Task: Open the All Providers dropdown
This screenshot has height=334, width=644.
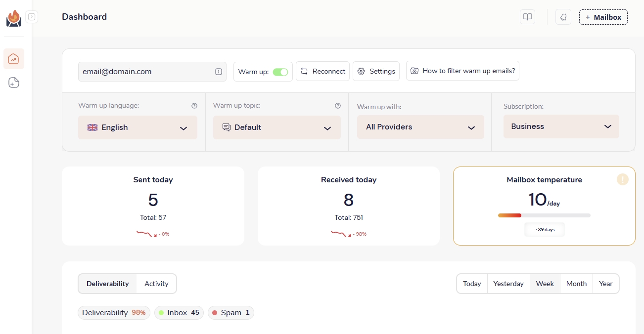Action: (420, 127)
